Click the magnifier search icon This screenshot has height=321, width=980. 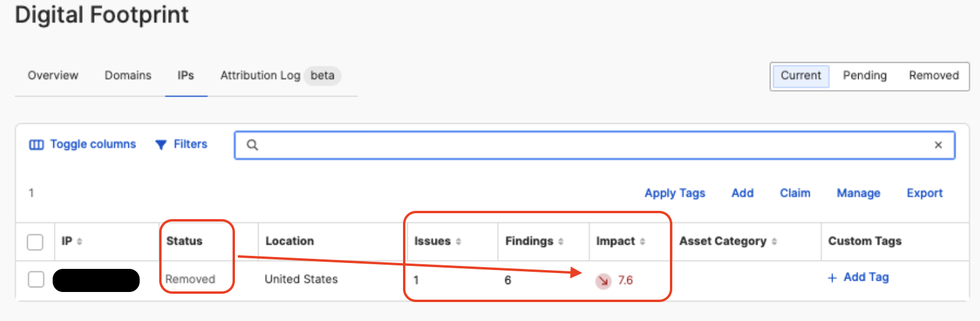click(x=252, y=145)
